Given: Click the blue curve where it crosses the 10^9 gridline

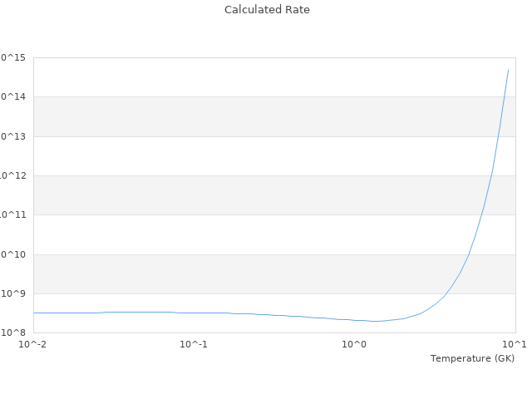Looking at the screenshot, I should pos(446,293).
